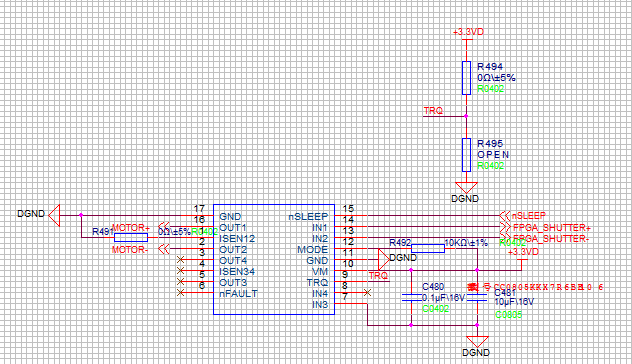Select resistor R492 10KΩ symbol
This screenshot has width=632, height=364.
(x=428, y=248)
